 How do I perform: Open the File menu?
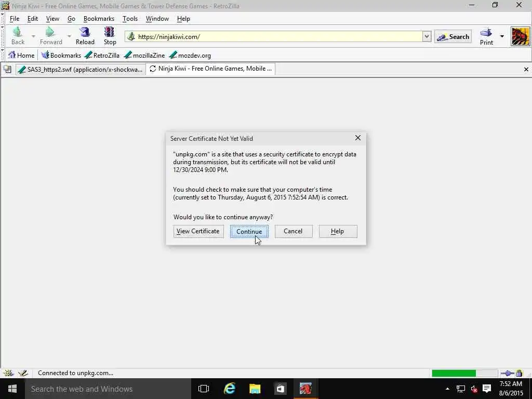tap(14, 19)
